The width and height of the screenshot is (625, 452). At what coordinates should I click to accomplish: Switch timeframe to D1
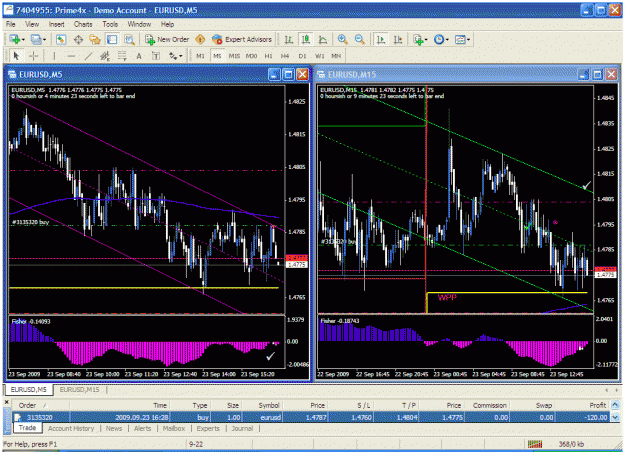(x=302, y=56)
